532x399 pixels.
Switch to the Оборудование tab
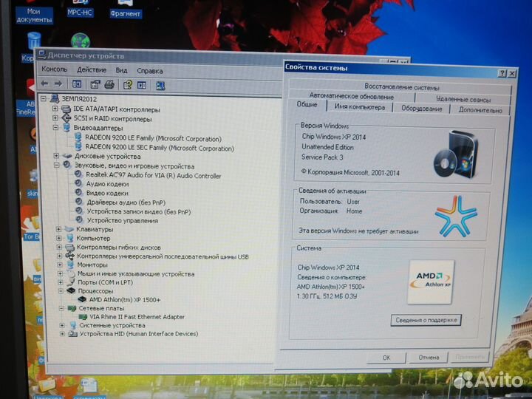click(421, 108)
